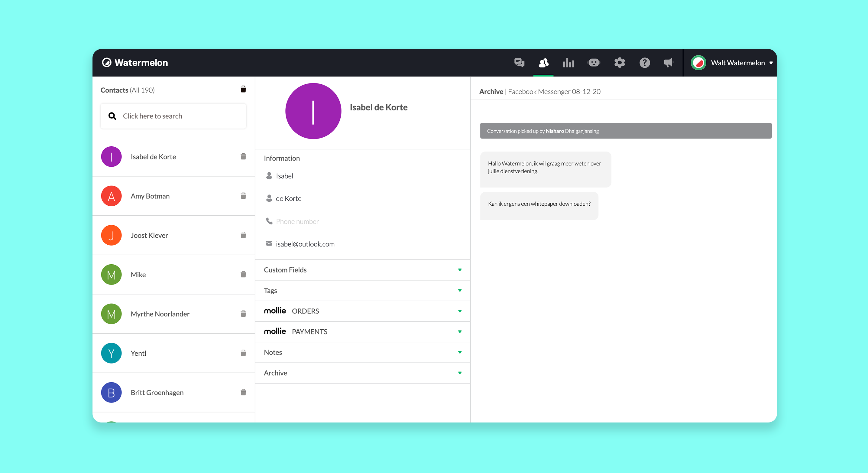Viewport: 868px width, 473px height.
Task: Click the megaphone announcements icon
Action: (669, 63)
